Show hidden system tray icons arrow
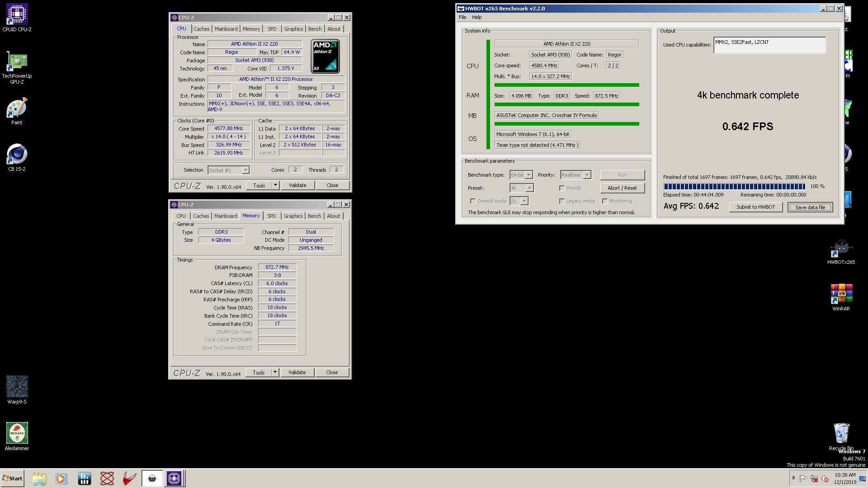Viewport: 868px width, 488px height. (793, 478)
